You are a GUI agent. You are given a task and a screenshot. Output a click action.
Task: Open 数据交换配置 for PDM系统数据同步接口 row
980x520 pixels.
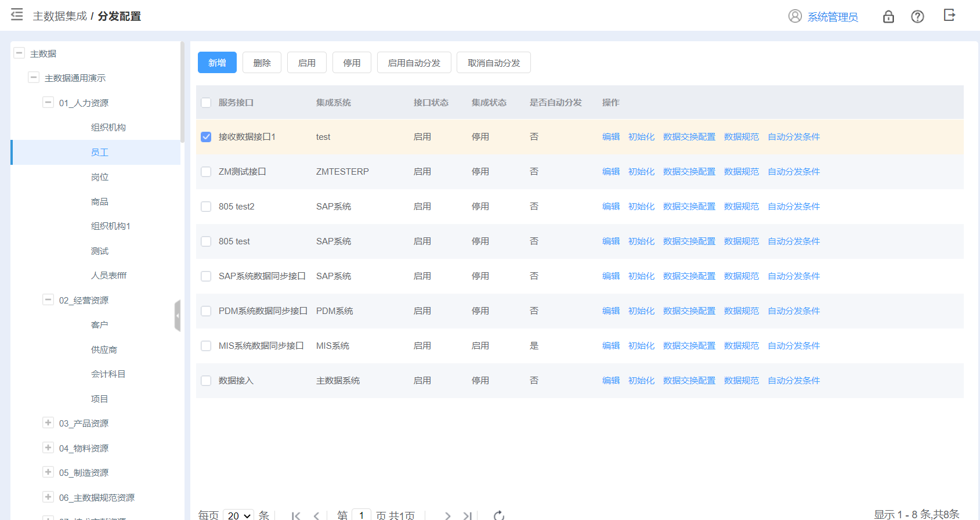(x=689, y=311)
